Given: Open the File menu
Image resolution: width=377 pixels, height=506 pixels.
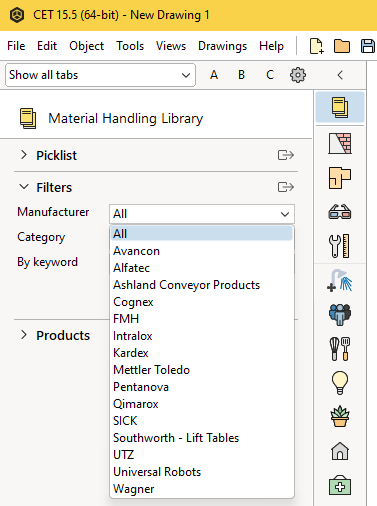Looking at the screenshot, I should [16, 46].
